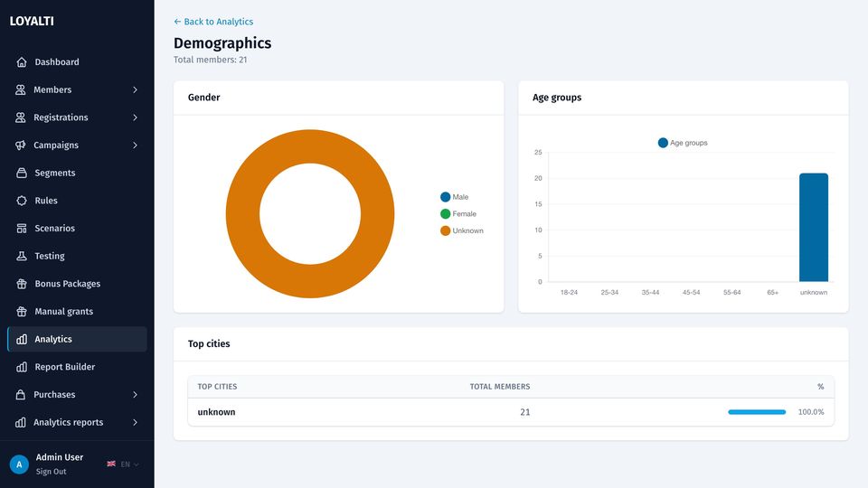The width and height of the screenshot is (868, 488).
Task: Toggle the Unknown legend item in Gender chart
Action: (x=462, y=230)
